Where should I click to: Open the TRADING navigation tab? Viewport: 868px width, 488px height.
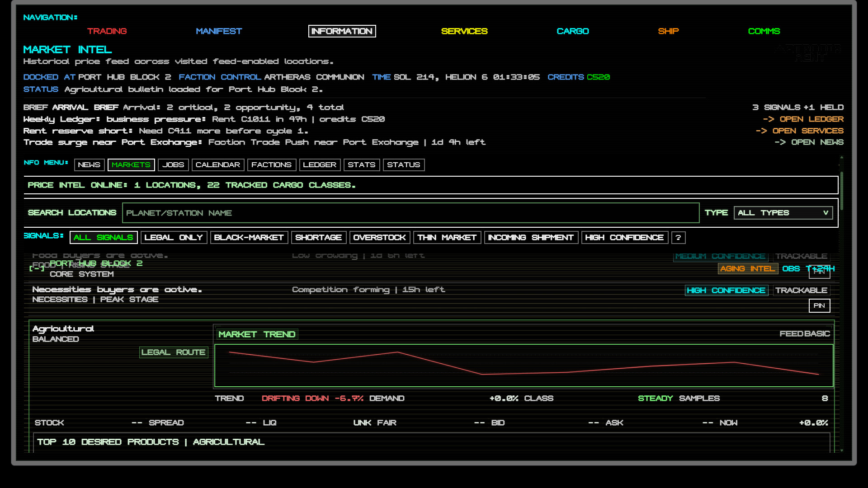point(107,31)
